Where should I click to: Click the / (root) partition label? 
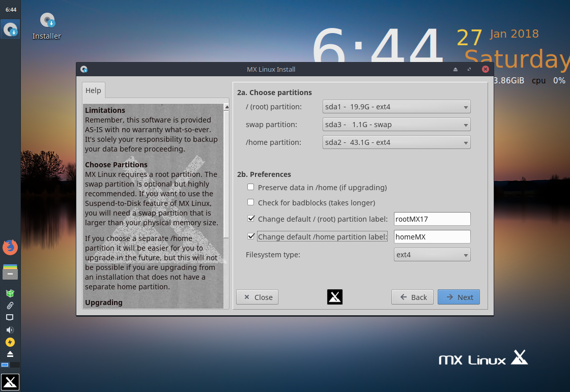point(274,107)
